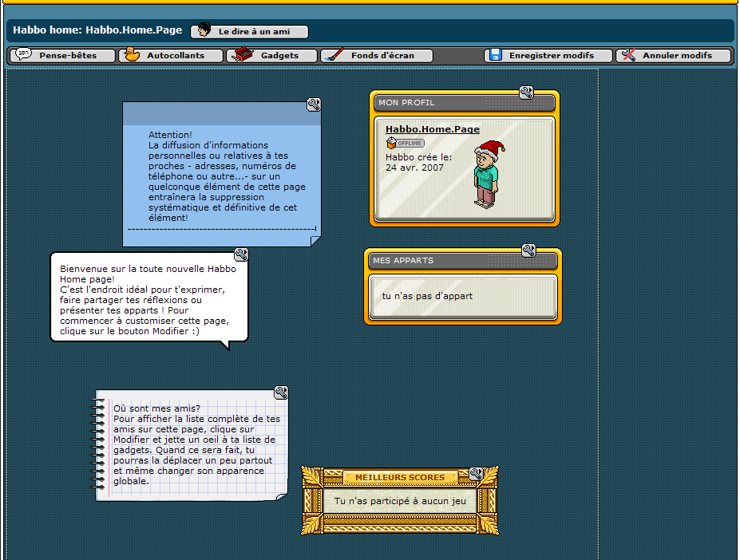Screen dimensions: 740x560
Task: Click the creation date '24 avr. 2007'
Action: tap(414, 168)
